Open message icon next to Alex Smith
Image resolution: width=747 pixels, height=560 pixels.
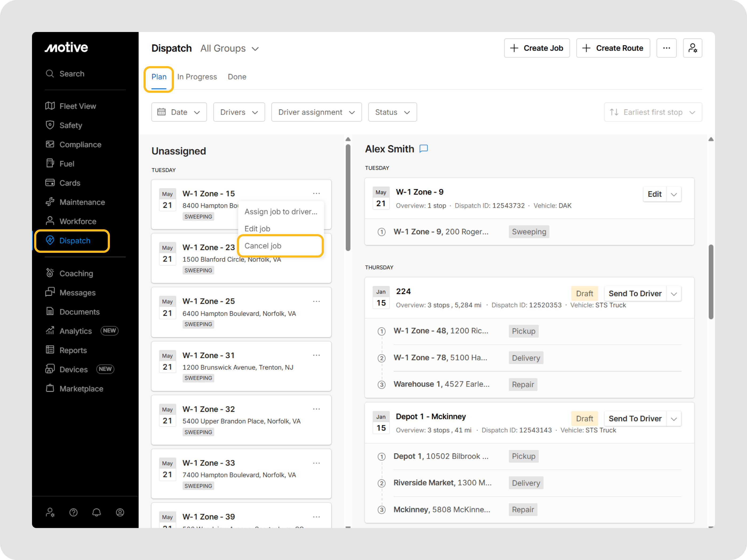point(423,149)
